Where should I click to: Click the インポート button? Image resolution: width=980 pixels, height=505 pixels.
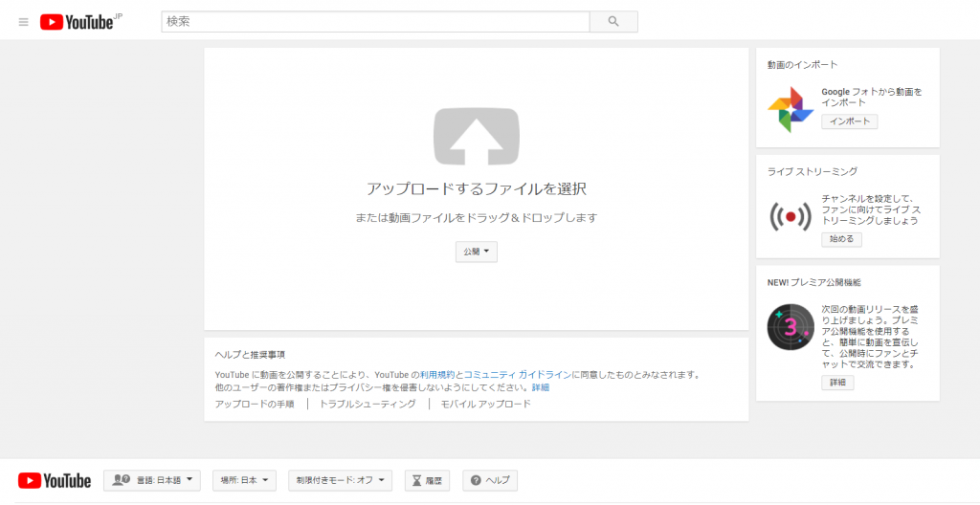point(849,121)
